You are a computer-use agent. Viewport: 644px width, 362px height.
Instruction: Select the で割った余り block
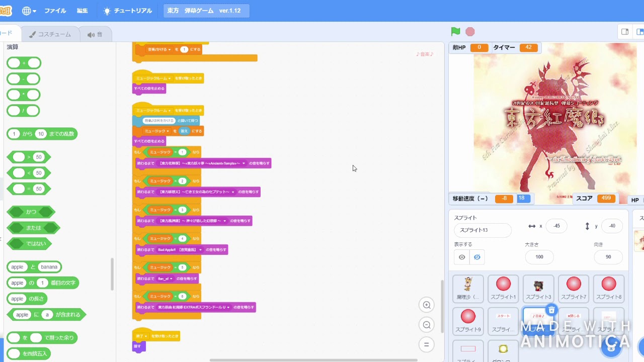tap(42, 337)
